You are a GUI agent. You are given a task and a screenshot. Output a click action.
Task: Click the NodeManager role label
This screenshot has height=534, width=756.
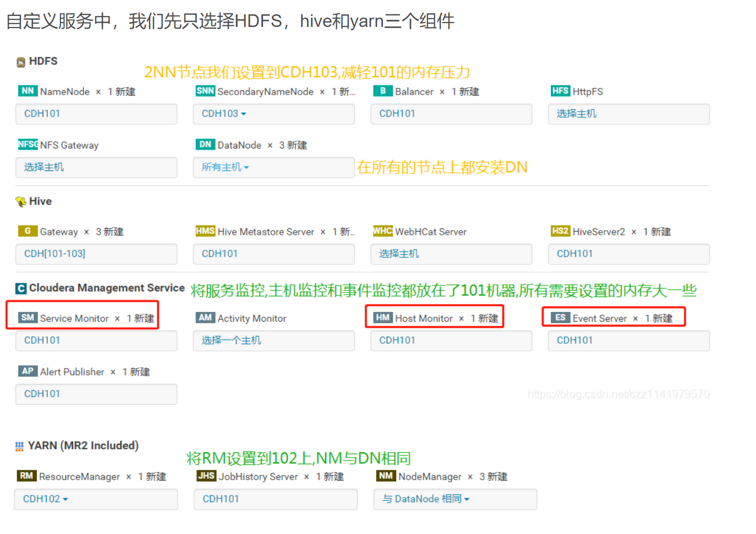tap(430, 477)
